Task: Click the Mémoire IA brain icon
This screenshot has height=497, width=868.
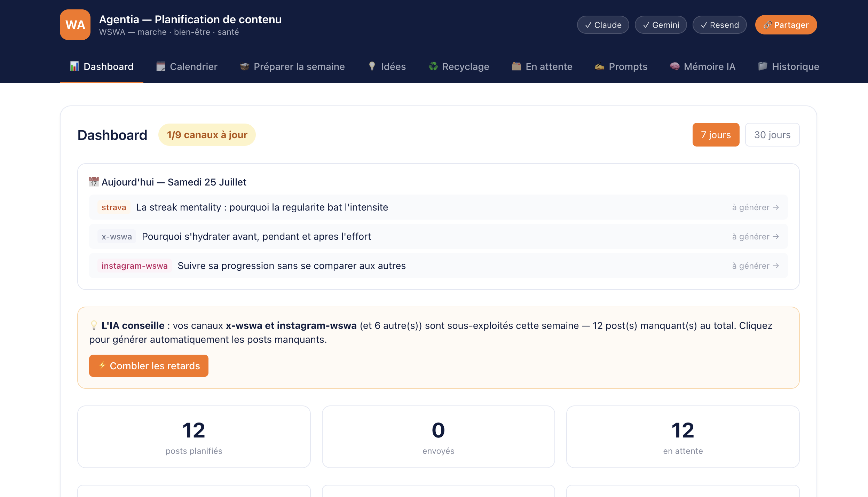Action: pyautogui.click(x=674, y=66)
